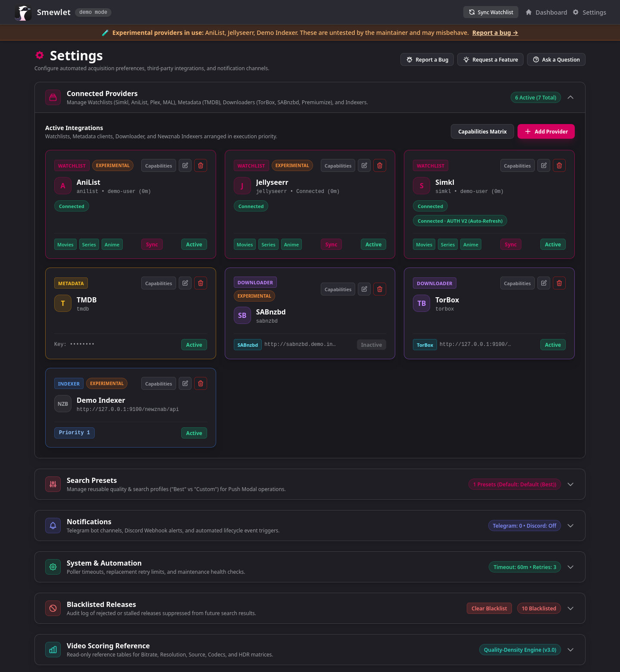
Task: Open Simkl Capabilities
Action: pyautogui.click(x=517, y=165)
